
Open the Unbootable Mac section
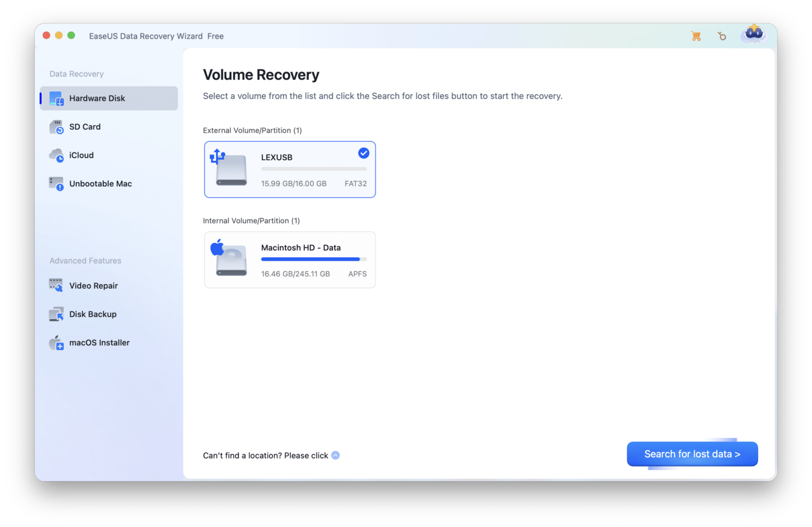(100, 184)
